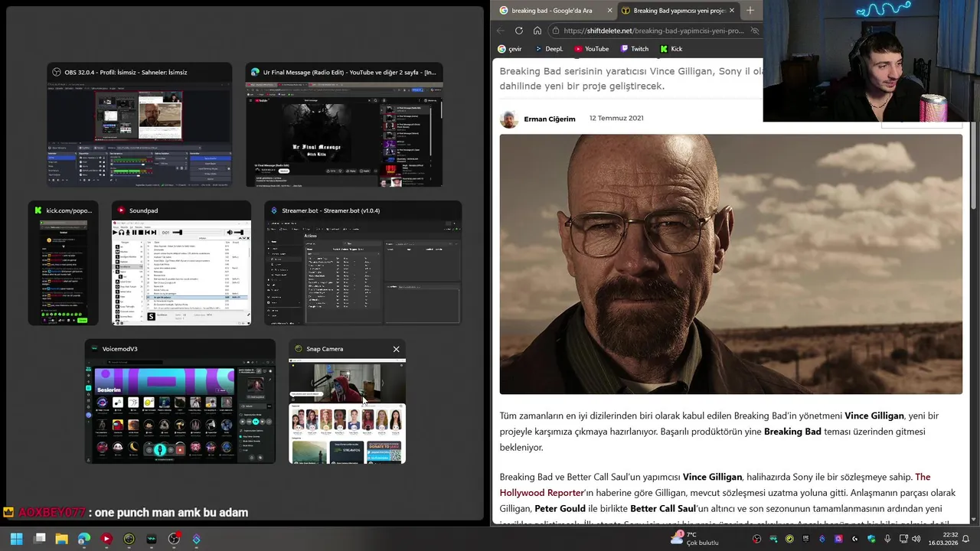Viewport: 980px width, 551px height.
Task: Click the Soundpad icon in switcher title
Action: pyautogui.click(x=122, y=210)
